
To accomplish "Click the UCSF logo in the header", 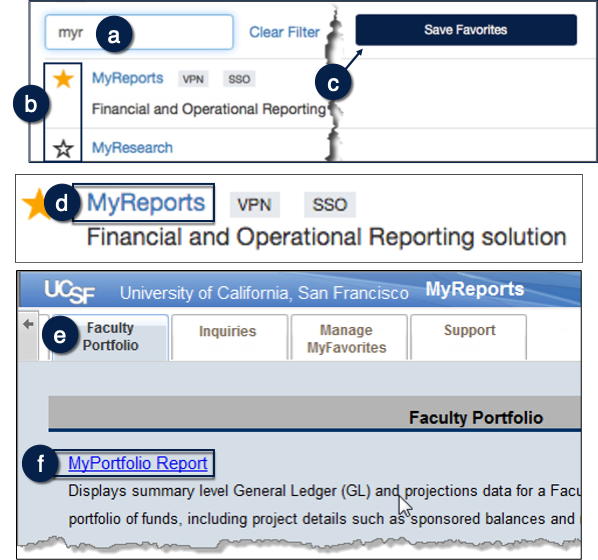I will pos(70,292).
